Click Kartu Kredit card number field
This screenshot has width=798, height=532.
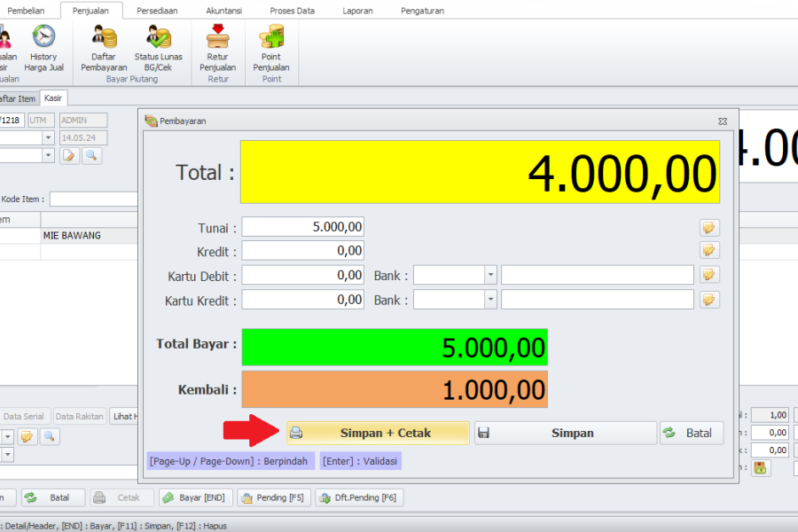tap(598, 300)
